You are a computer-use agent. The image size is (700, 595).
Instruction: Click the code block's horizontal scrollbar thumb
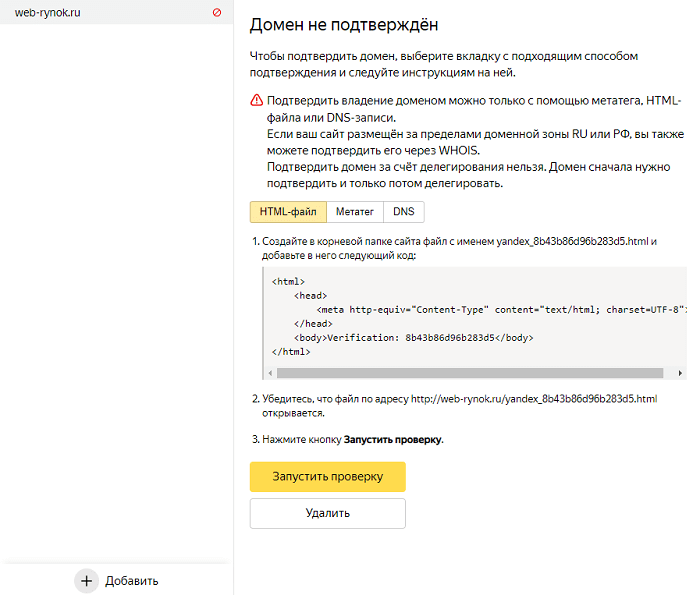pos(470,373)
